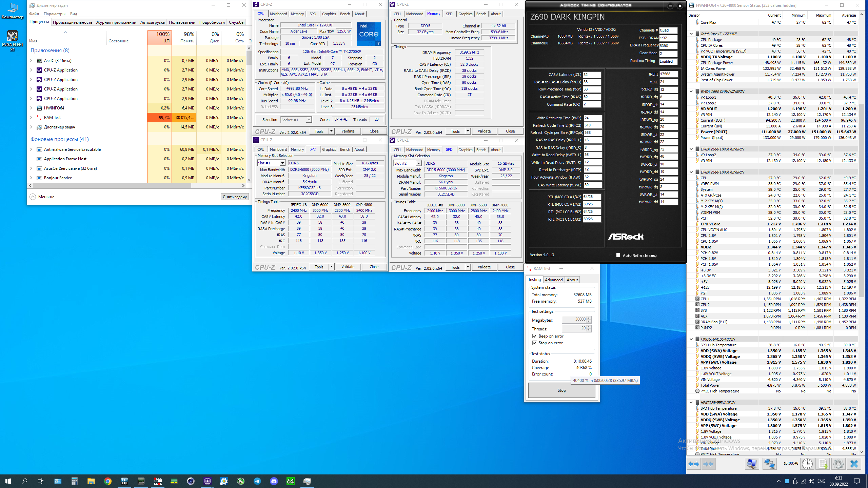Disable Beep on error checkbox
The height and width of the screenshot is (488, 868).
(535, 336)
